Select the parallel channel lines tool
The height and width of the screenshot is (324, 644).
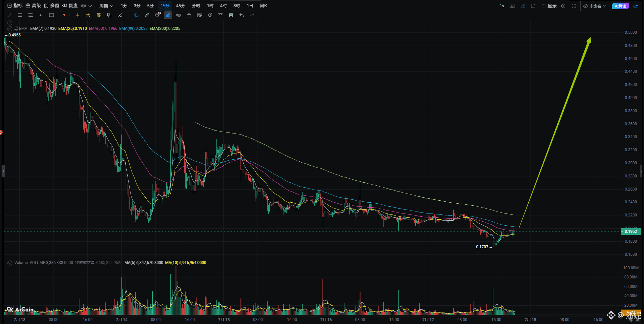coord(20,15)
